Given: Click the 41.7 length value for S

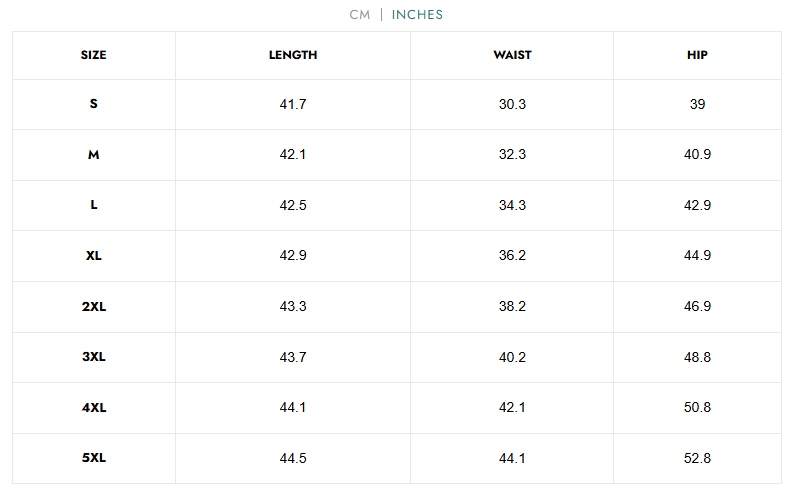Looking at the screenshot, I should click(293, 104).
